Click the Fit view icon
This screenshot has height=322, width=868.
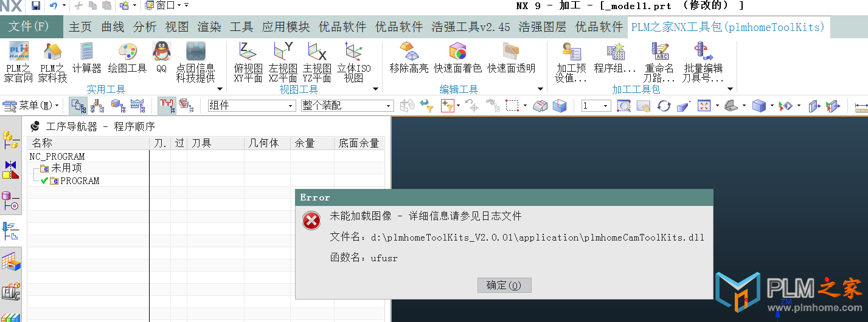coord(704,106)
